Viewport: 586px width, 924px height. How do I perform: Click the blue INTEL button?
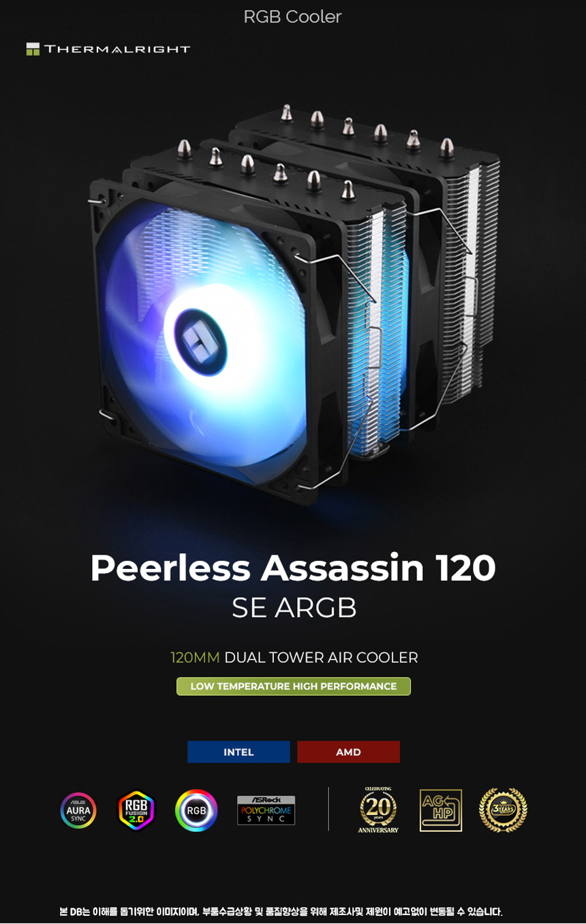click(238, 752)
